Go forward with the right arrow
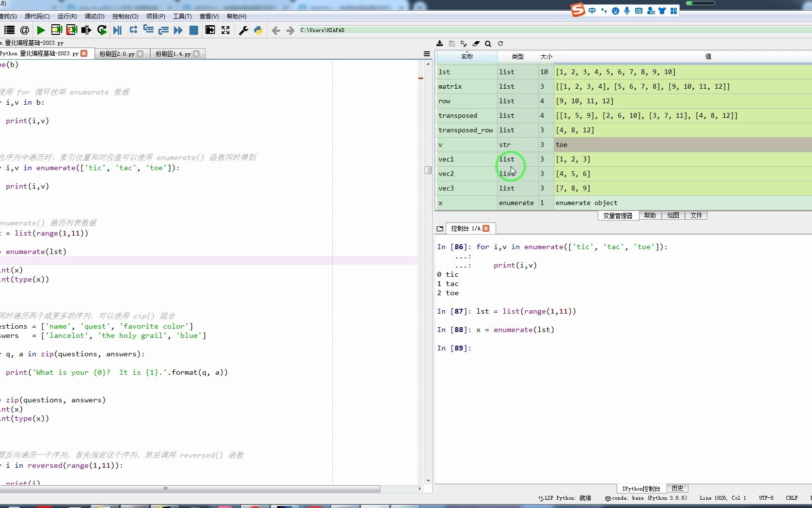 (x=290, y=31)
